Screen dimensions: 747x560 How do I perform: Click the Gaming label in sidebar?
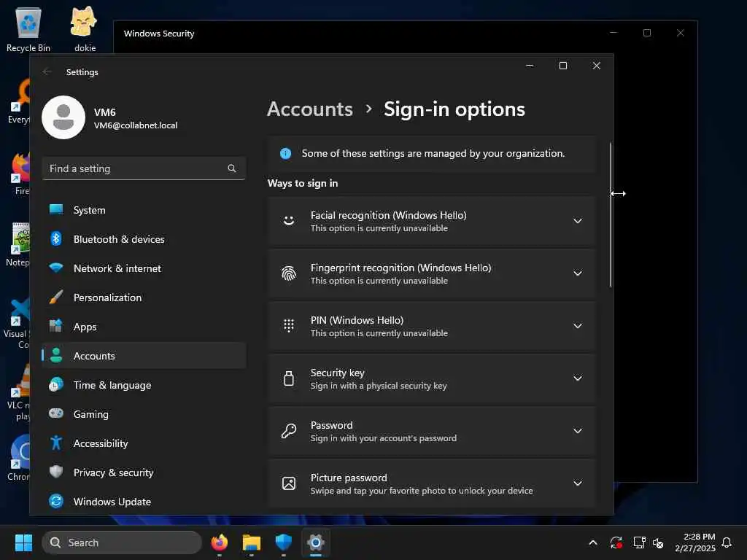pyautogui.click(x=90, y=414)
